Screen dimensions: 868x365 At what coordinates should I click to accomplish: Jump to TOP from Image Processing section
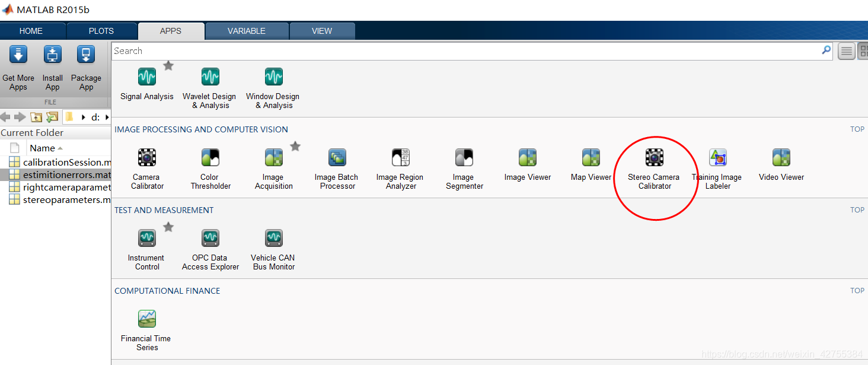click(857, 129)
